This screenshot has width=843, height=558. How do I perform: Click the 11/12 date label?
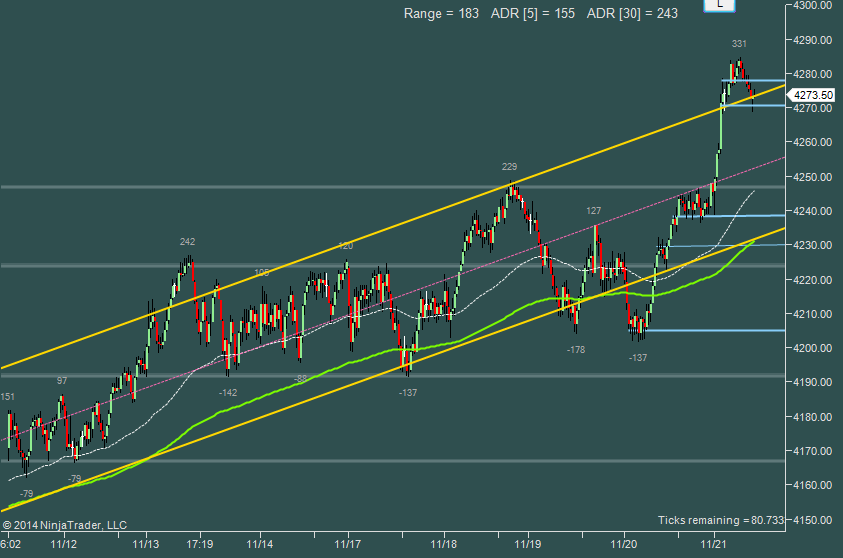63,544
